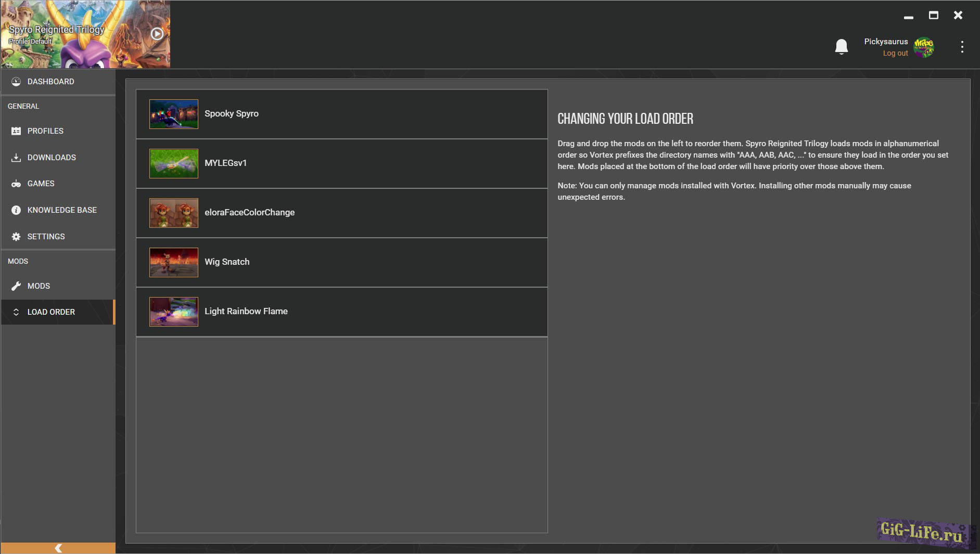Click the Games controller icon
The height and width of the screenshot is (554, 980).
click(x=16, y=184)
